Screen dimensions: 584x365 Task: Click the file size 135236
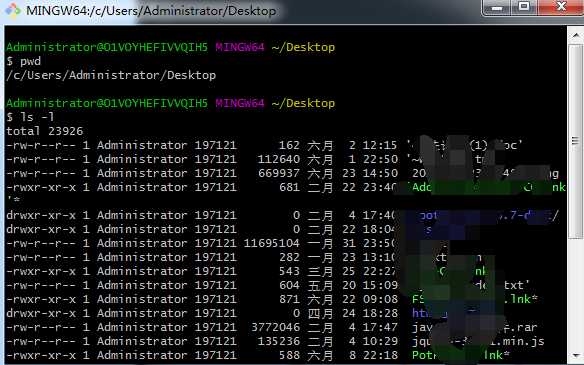(x=279, y=341)
